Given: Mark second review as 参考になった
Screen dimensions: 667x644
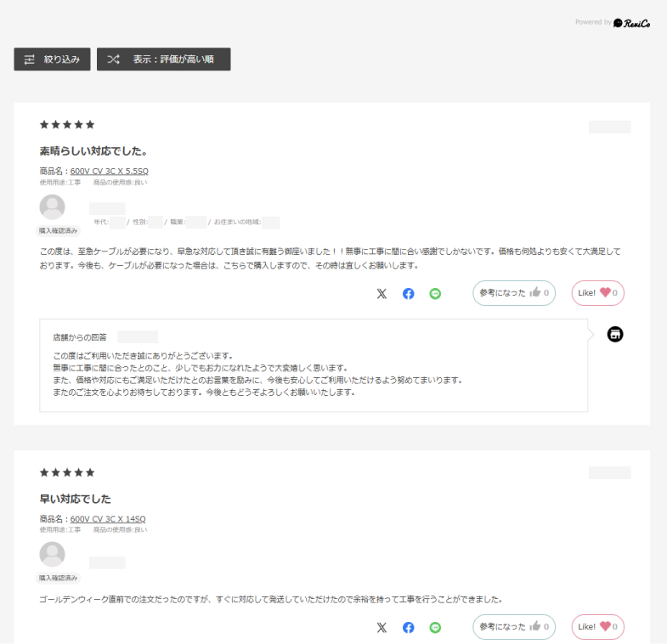Looking at the screenshot, I should pyautogui.click(x=514, y=627).
